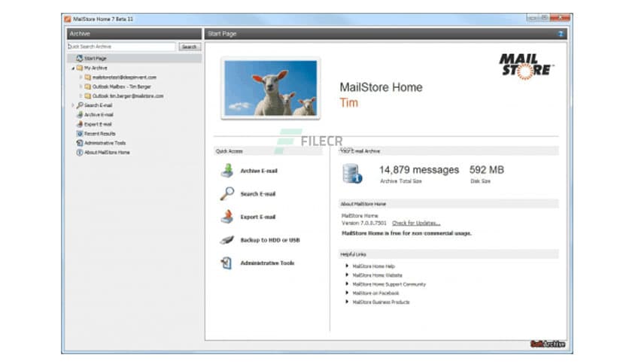This screenshot has width=629, height=364.
Task: Select Recent Results in the sidebar
Action: click(99, 133)
